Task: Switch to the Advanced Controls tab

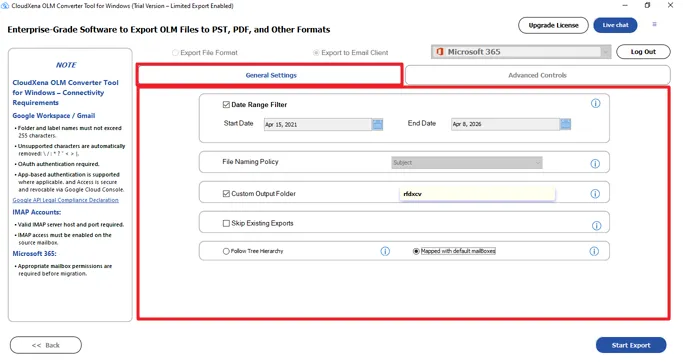Action: click(x=537, y=75)
